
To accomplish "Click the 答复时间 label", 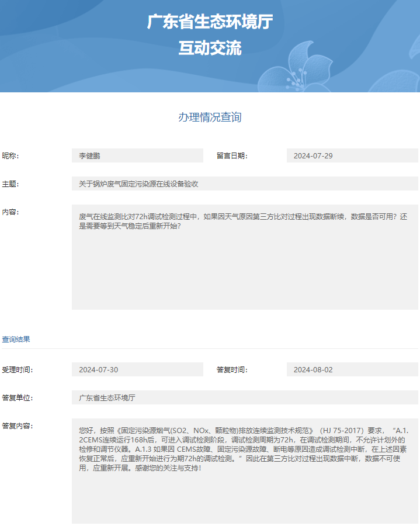I will pyautogui.click(x=232, y=369).
